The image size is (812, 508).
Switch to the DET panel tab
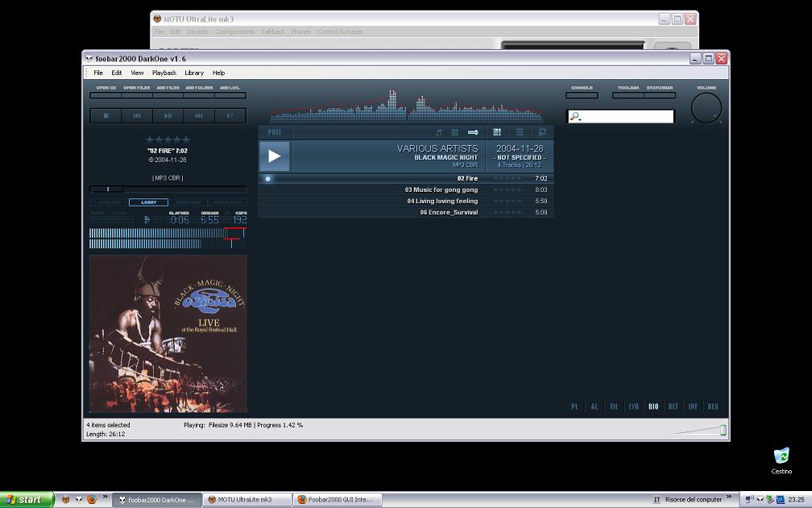(673, 406)
